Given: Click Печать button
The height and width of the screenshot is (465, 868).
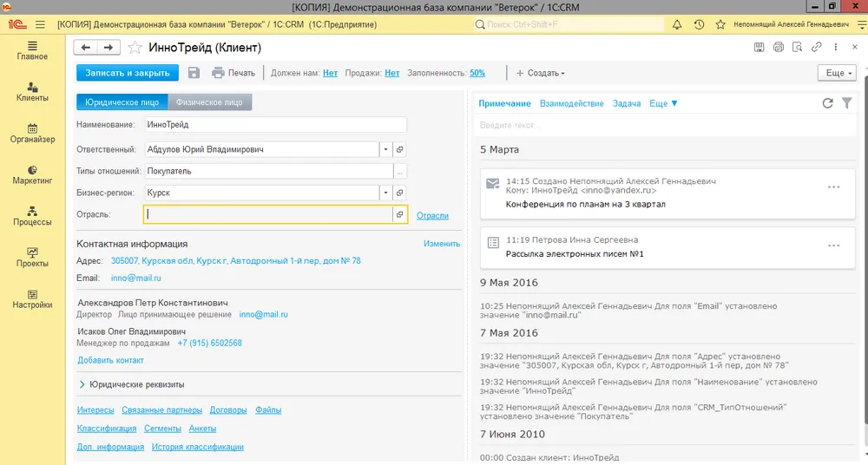Looking at the screenshot, I should click(x=233, y=73).
